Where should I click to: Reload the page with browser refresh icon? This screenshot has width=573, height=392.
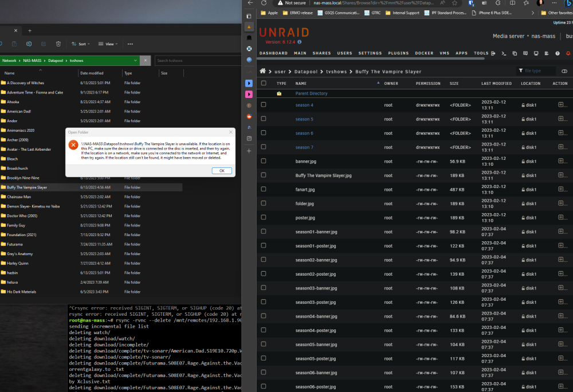[x=264, y=3]
